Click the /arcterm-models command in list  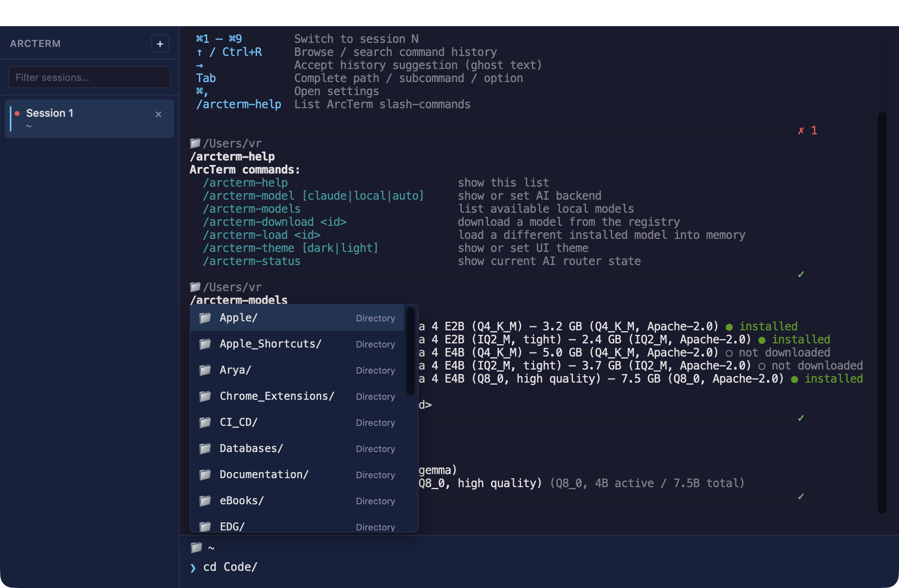[x=252, y=209]
